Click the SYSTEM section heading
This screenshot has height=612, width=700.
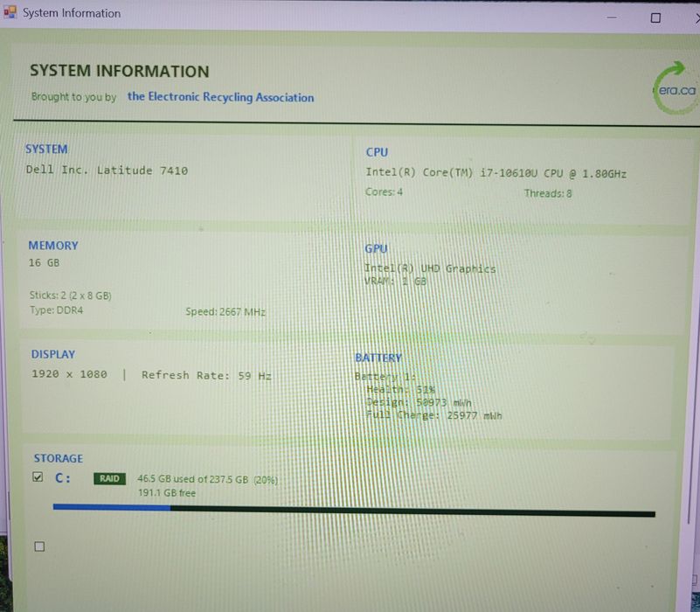click(46, 150)
